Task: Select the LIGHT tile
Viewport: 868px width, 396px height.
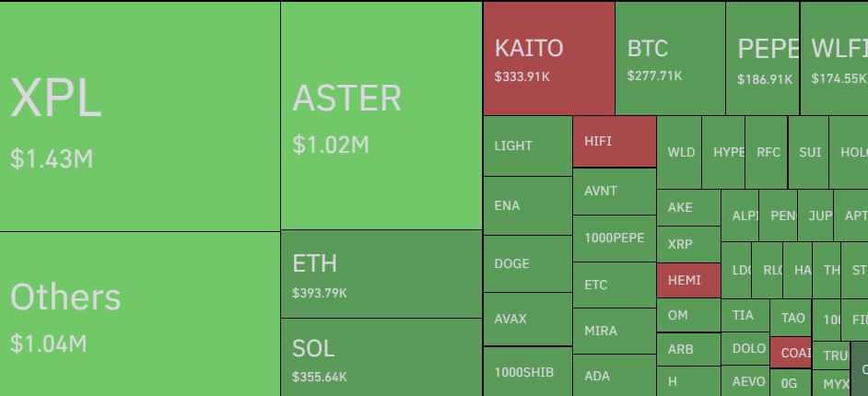Action: coord(527,146)
